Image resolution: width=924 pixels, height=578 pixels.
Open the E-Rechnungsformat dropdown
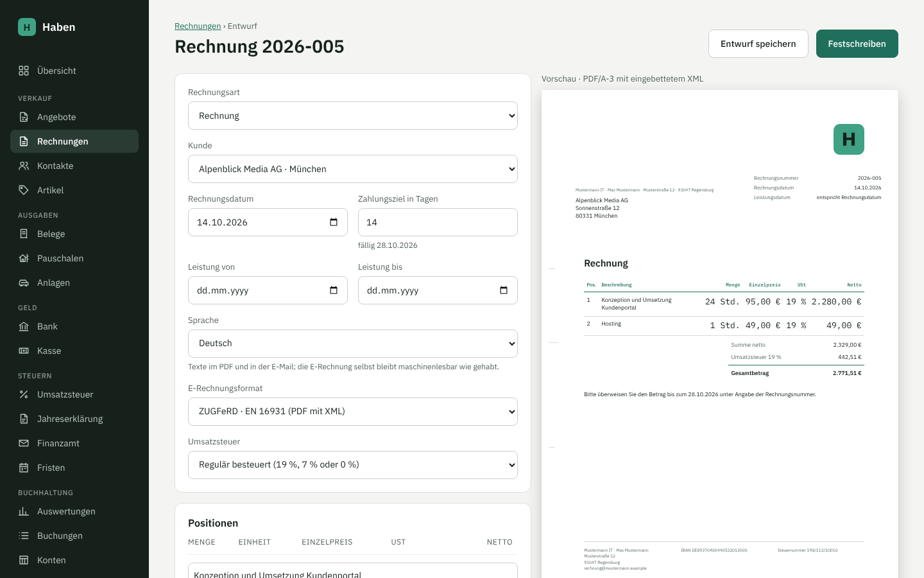353,412
